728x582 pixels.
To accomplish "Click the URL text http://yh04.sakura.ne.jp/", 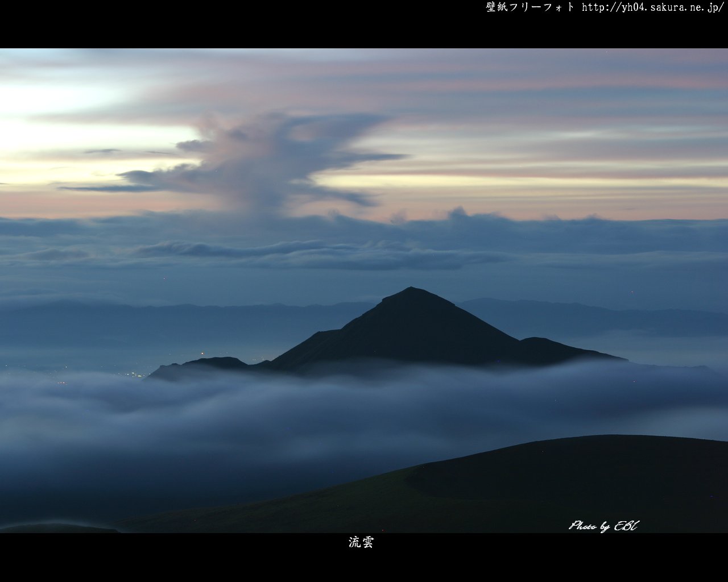I will tap(653, 7).
